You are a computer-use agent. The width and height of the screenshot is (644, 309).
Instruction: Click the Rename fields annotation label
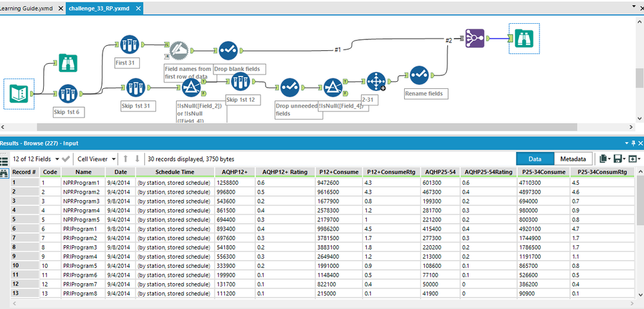[x=426, y=93]
